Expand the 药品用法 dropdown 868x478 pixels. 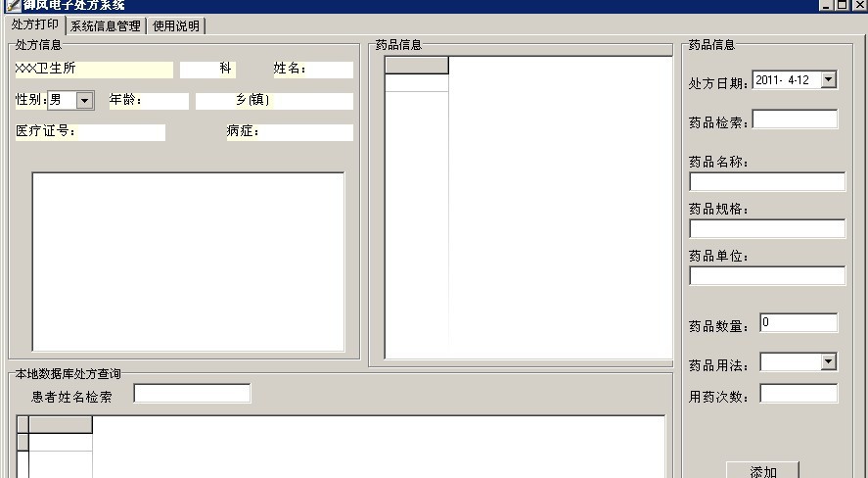828,361
